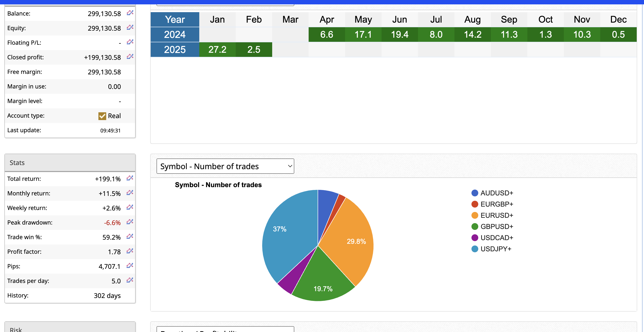Click the June 2024 return cell 19.4
This screenshot has width=644, height=332.
[x=399, y=35]
